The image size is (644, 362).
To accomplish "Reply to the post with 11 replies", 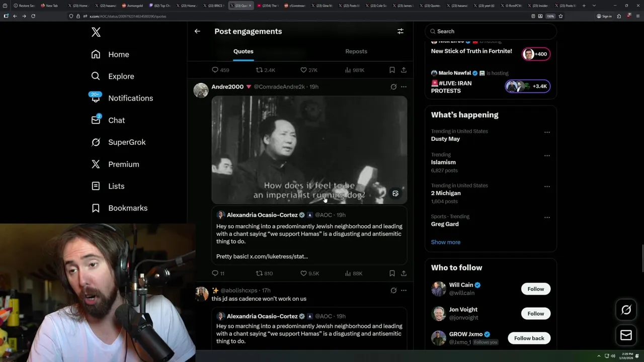I will pos(218,274).
